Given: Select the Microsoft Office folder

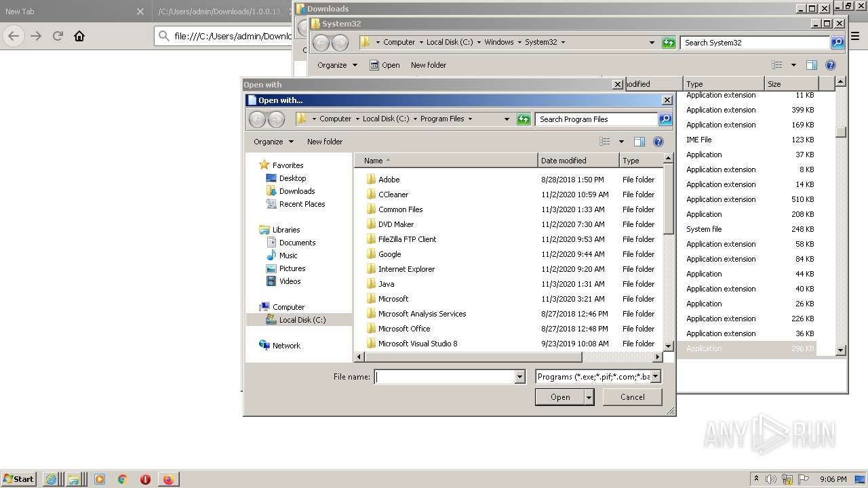Looking at the screenshot, I should point(404,329).
